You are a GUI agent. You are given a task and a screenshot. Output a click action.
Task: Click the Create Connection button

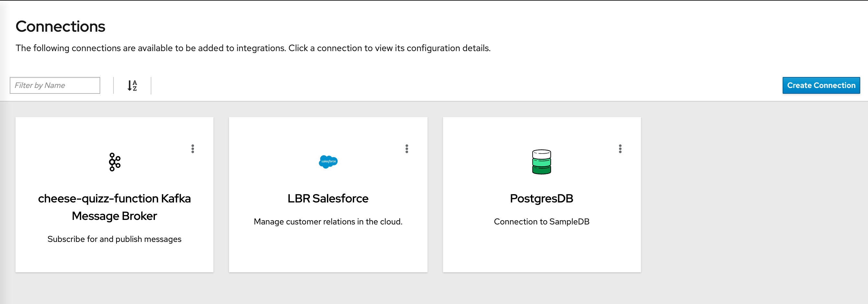coord(821,85)
